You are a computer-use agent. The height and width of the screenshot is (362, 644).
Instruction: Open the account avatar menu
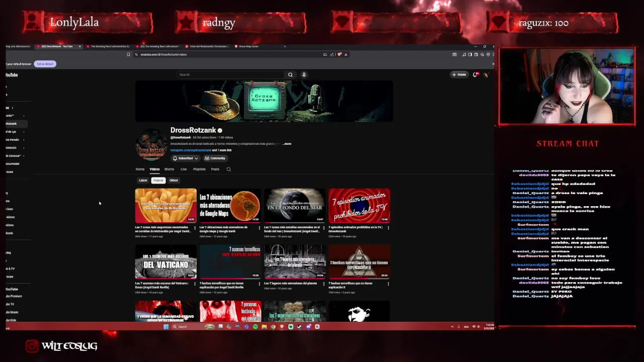coord(486,74)
